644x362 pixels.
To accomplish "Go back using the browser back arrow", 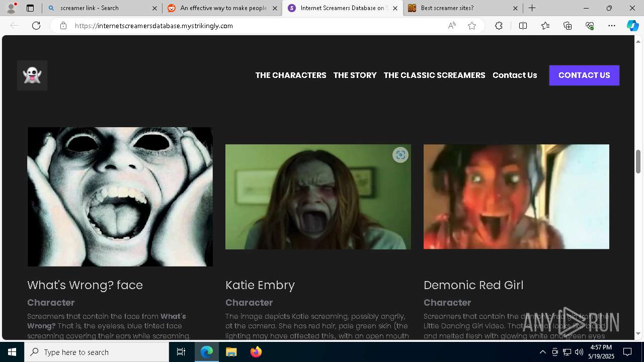I will (14, 26).
